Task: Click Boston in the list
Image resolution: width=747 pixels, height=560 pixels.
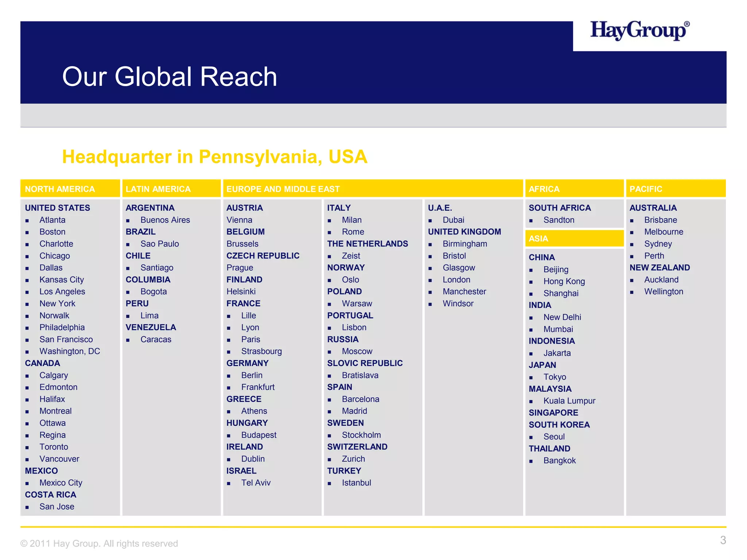Action: [53, 232]
